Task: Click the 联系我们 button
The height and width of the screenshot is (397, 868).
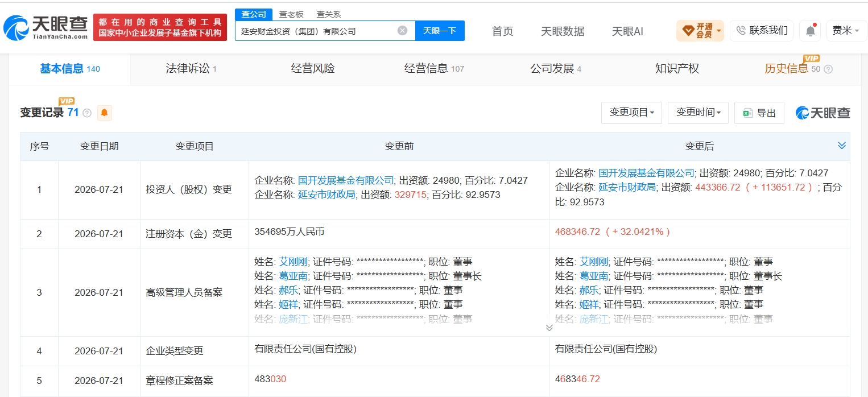Action: [762, 31]
